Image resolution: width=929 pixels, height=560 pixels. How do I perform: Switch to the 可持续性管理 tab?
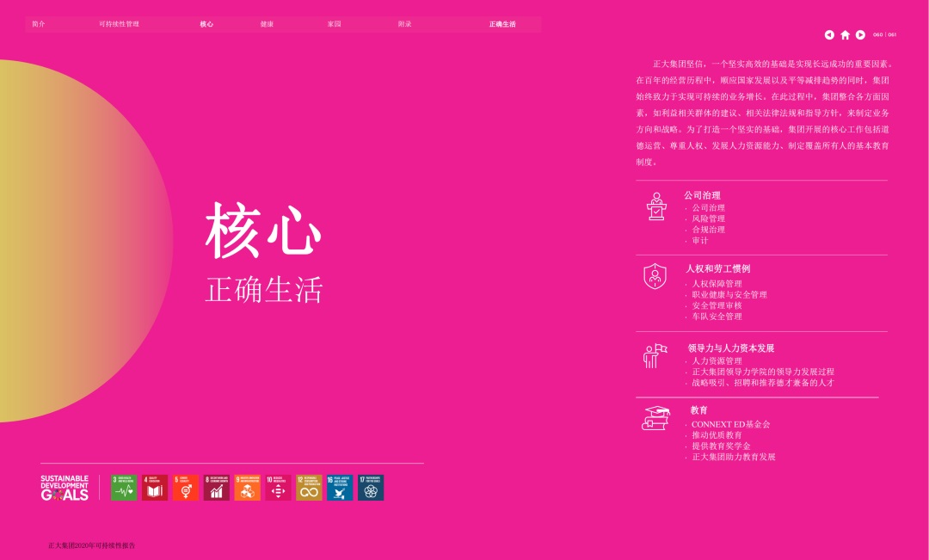pyautogui.click(x=119, y=24)
